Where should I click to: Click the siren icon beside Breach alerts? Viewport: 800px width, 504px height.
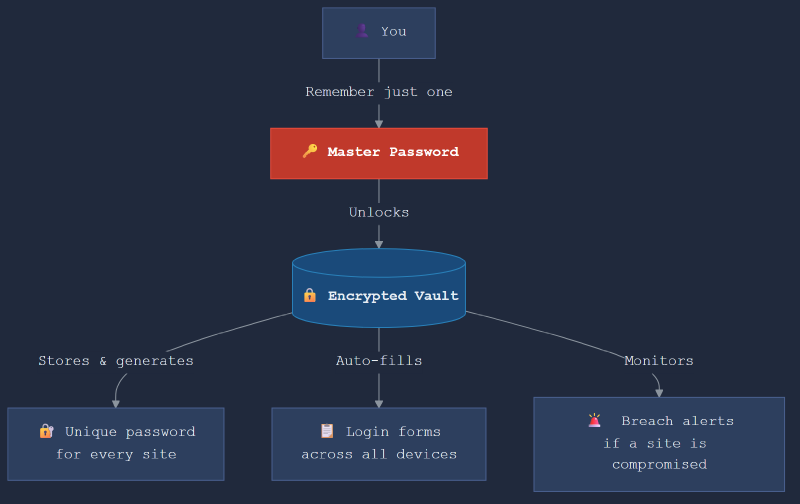coord(594,420)
